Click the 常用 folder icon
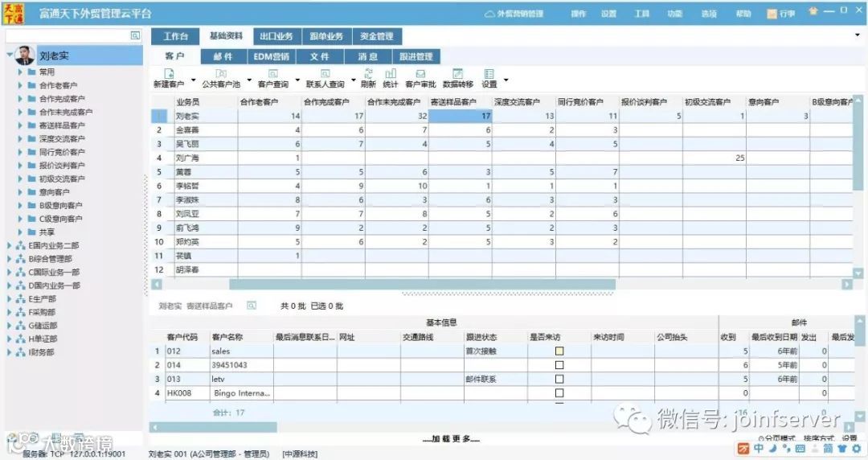 pos(32,72)
